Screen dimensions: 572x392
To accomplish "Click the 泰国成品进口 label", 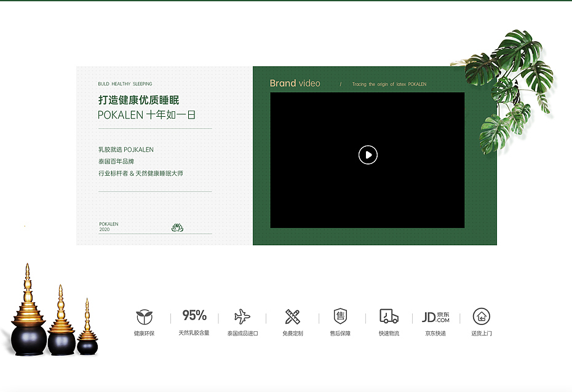I will [242, 334].
